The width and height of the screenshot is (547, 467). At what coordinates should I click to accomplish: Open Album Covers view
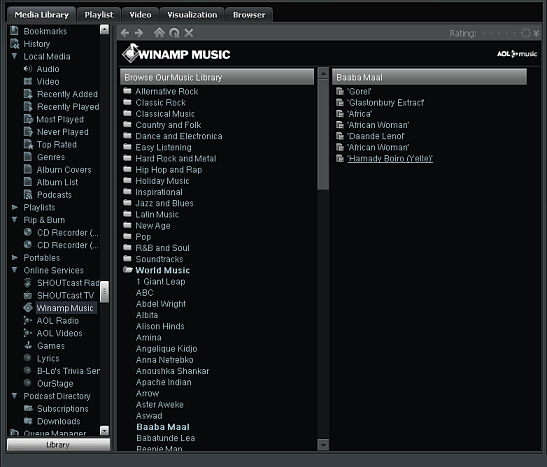pos(64,170)
